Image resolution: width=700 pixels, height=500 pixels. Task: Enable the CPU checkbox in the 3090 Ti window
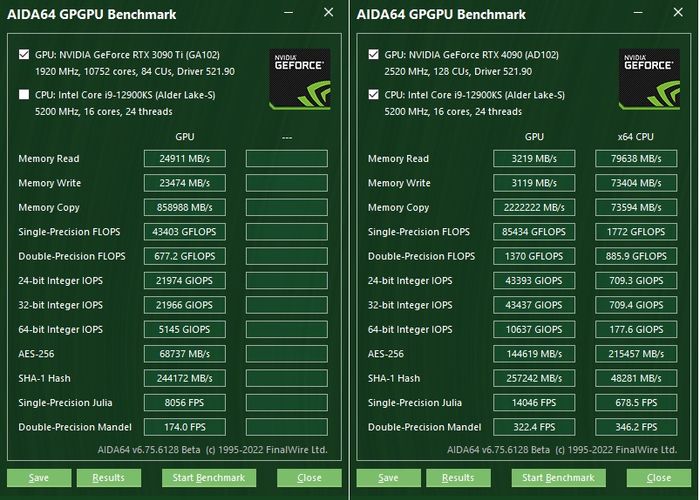click(x=24, y=95)
